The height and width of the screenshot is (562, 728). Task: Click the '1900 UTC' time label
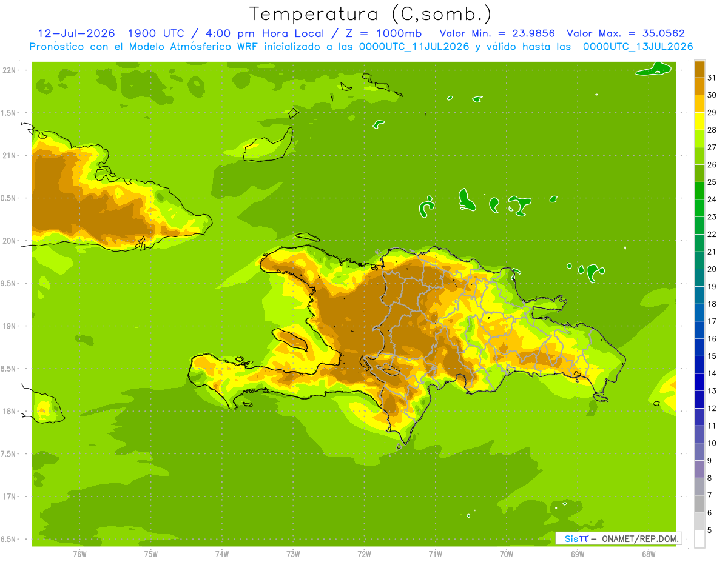[x=155, y=33]
